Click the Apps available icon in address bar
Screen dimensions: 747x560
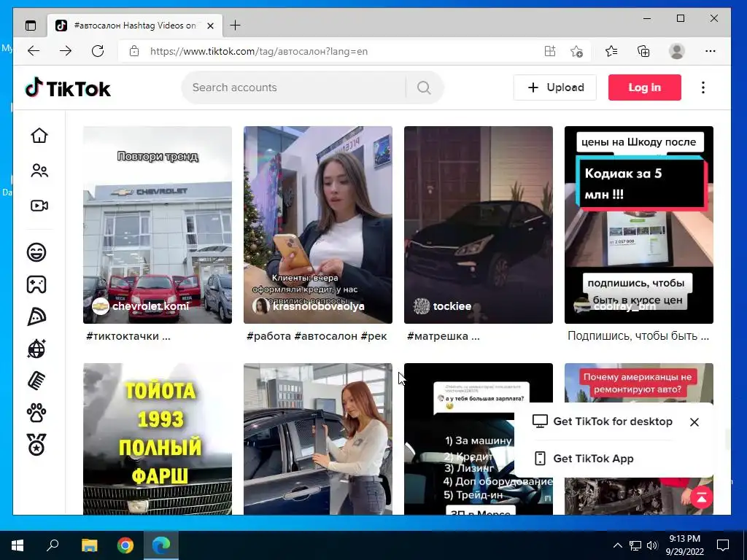(x=550, y=51)
